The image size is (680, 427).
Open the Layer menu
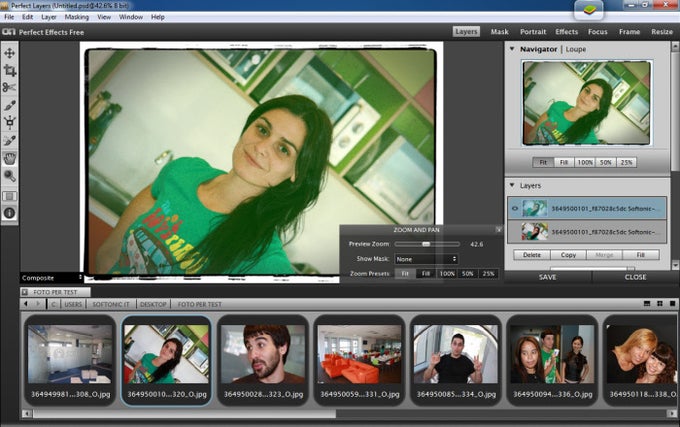pos(49,17)
